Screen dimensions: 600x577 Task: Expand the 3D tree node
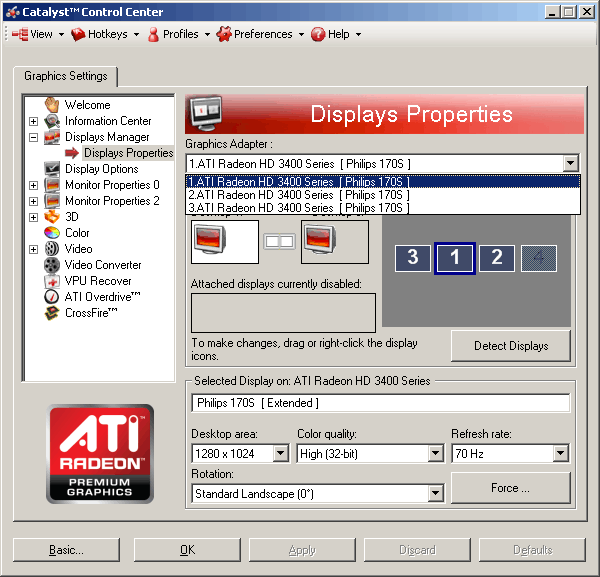(34, 217)
